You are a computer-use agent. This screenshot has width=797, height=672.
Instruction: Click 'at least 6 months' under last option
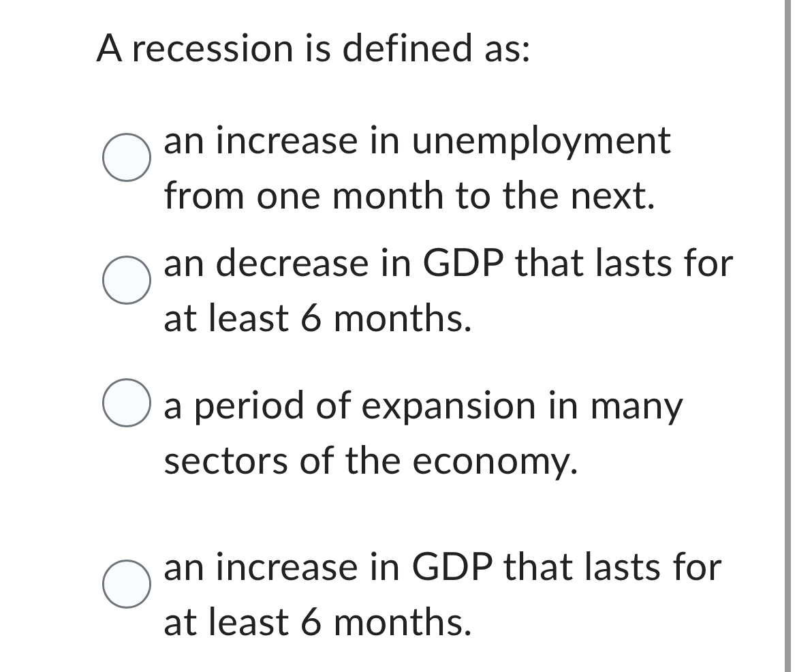(317, 621)
